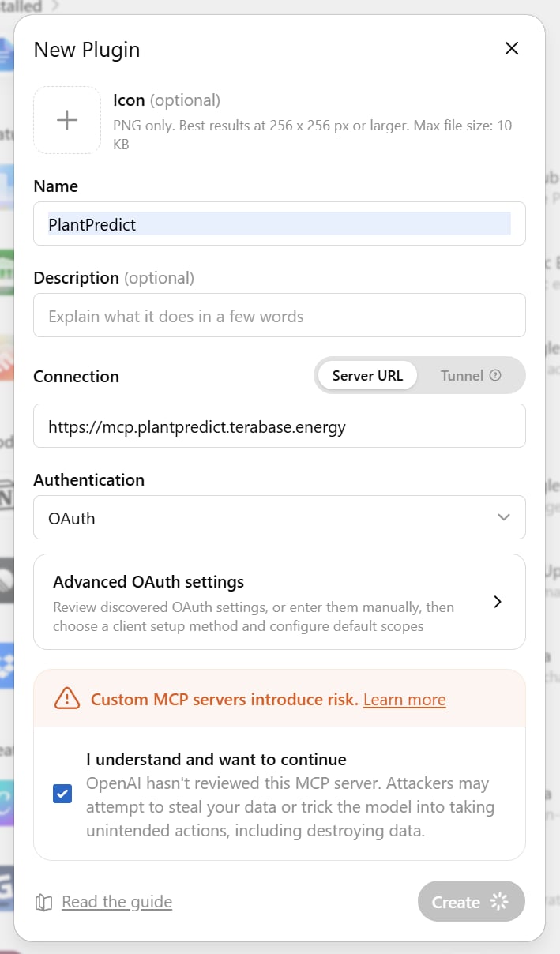
Task: Edit the server URL field
Action: pos(280,426)
